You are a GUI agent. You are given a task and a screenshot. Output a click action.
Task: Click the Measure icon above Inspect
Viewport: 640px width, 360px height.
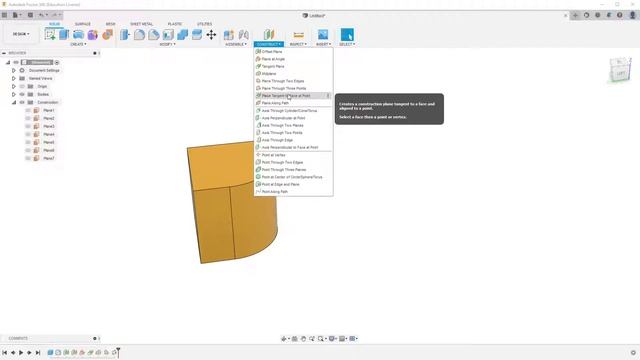click(x=298, y=35)
